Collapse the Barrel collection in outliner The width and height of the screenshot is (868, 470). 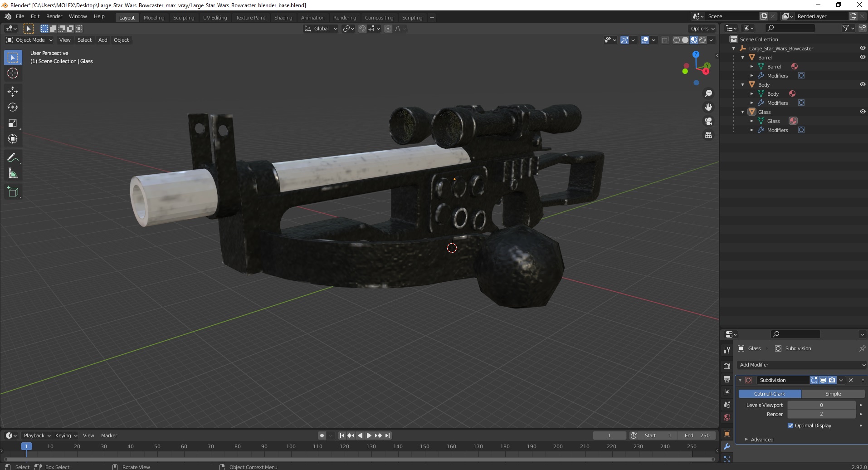tap(743, 58)
